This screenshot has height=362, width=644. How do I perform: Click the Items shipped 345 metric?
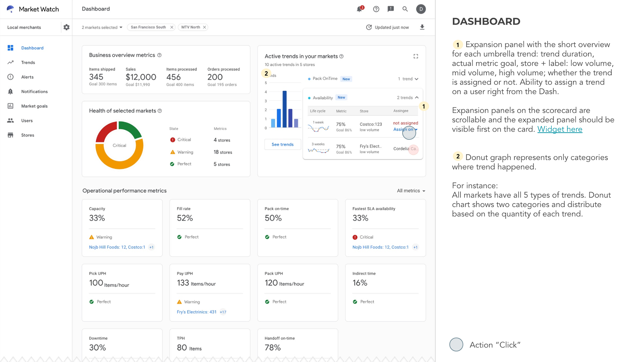point(103,77)
